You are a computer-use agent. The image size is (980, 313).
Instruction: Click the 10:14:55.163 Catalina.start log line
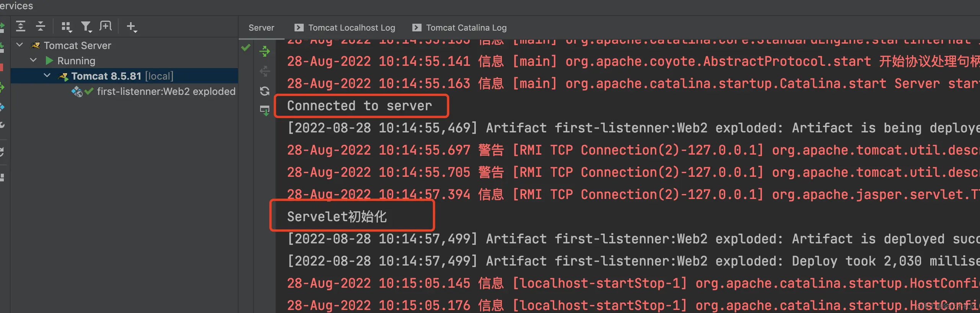pos(633,83)
